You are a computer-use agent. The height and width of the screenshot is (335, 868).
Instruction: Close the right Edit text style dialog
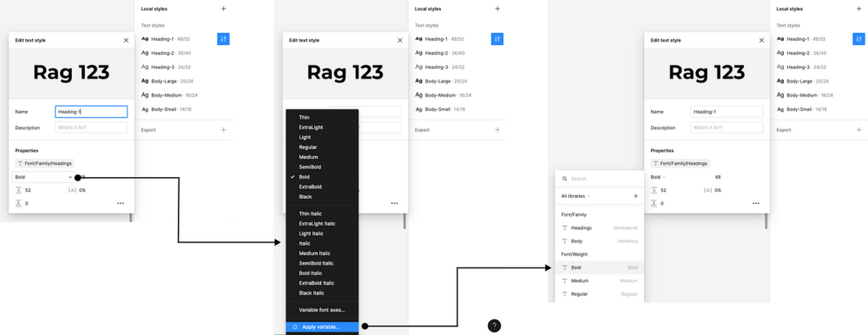[x=761, y=41]
